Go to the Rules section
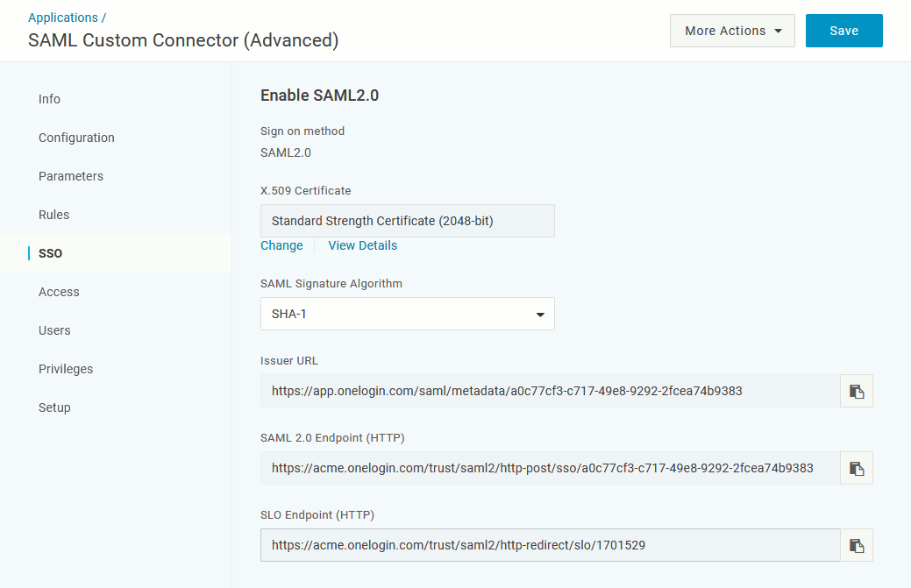 pos(53,215)
